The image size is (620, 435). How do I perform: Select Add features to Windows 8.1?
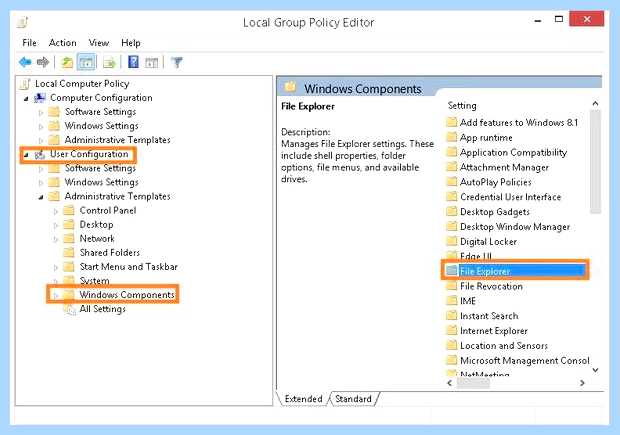pos(518,123)
